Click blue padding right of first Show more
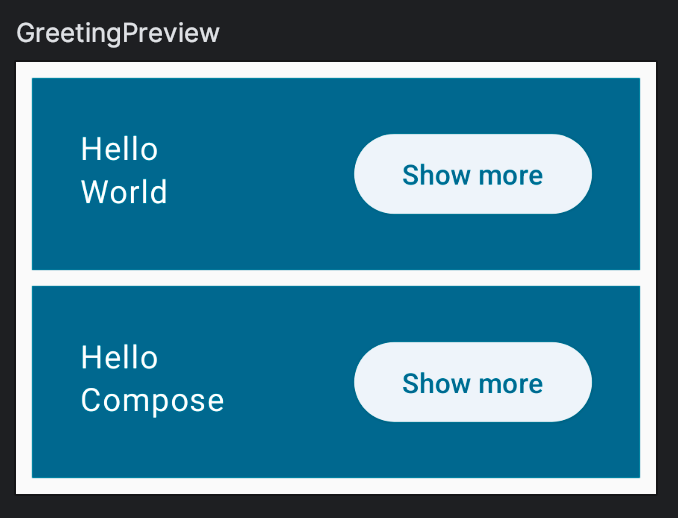678x518 pixels. [x=616, y=174]
